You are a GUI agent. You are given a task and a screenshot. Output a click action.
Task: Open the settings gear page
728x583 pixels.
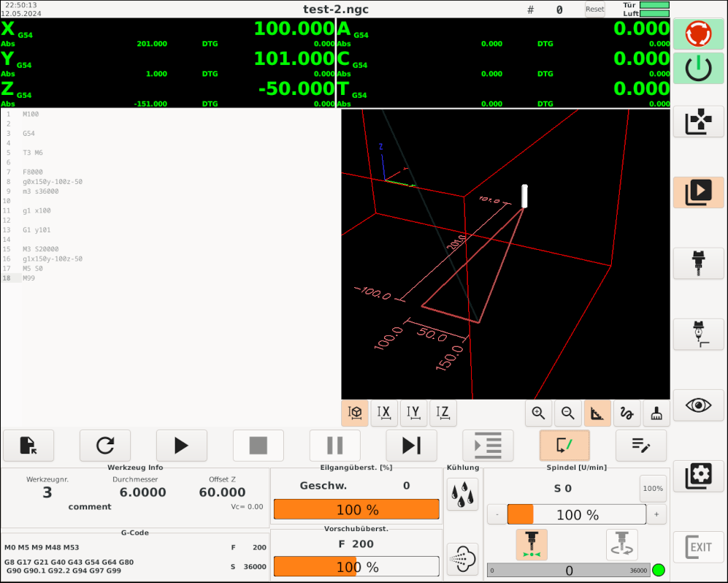tap(698, 476)
